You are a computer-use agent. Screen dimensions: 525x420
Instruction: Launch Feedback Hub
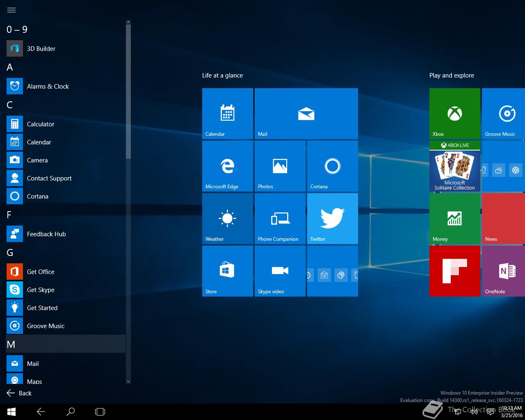coord(66,234)
